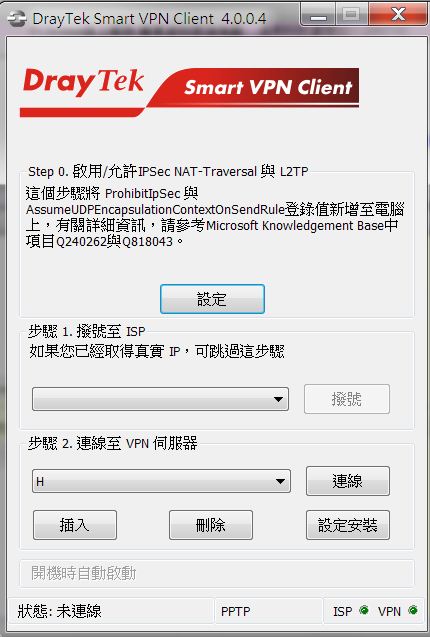The height and width of the screenshot is (637, 430).
Task: Open 設定安裝 setup button
Action: [x=347, y=525]
